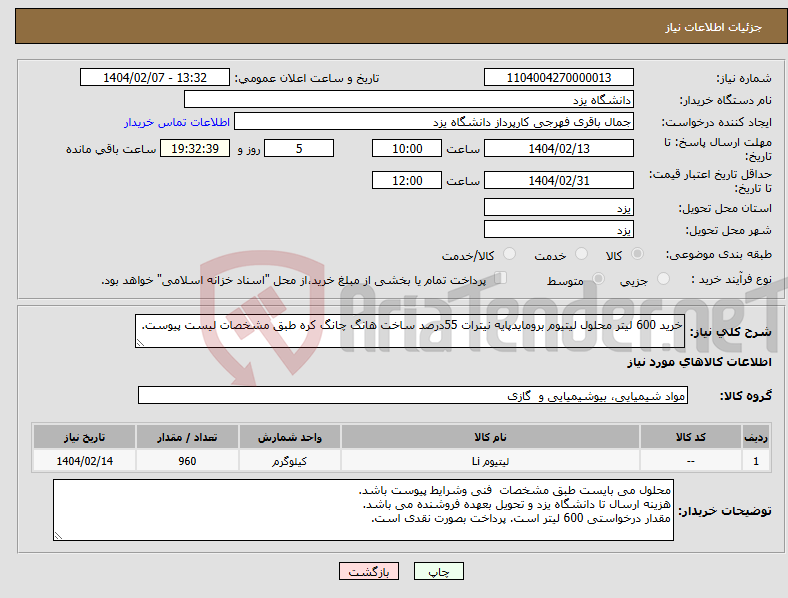Click the دانشگاه یزد buyer name field
788x598 pixels.
click(409, 99)
